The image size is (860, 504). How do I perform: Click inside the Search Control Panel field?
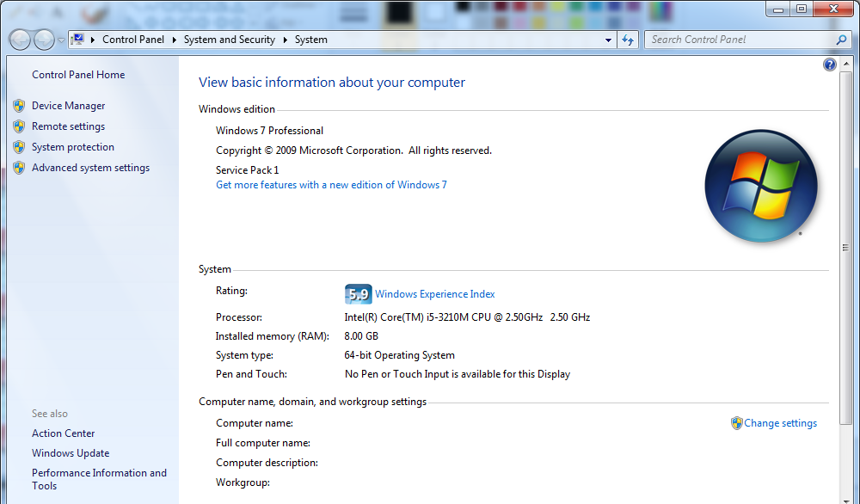click(x=740, y=40)
